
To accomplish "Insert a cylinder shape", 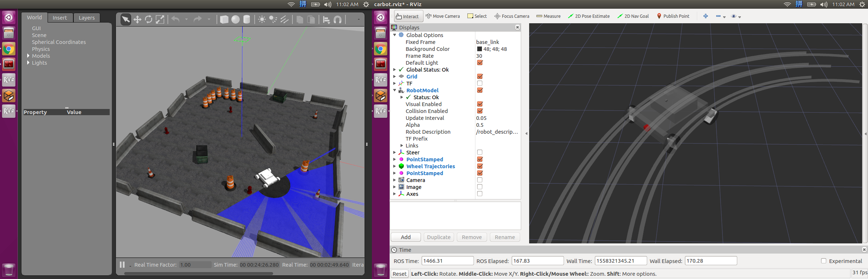I will (247, 20).
